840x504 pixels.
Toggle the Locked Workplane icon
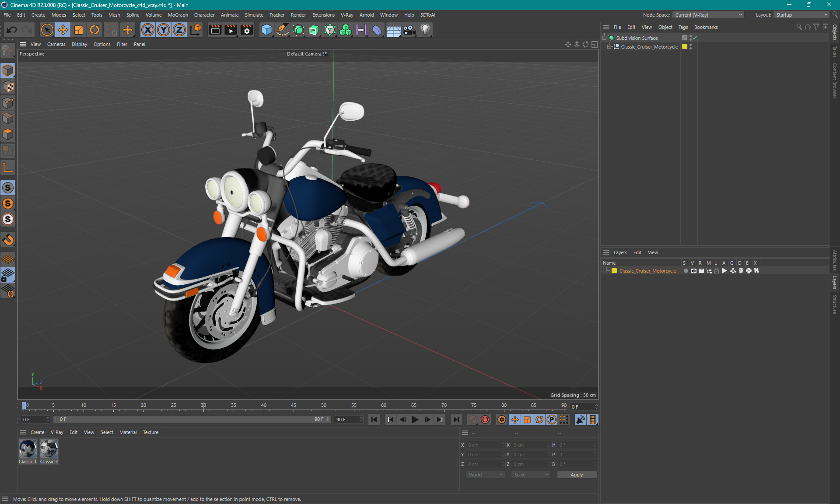pyautogui.click(x=8, y=275)
